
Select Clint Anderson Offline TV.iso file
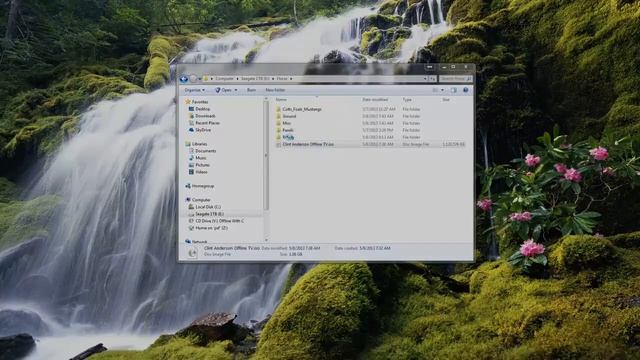[x=308, y=144]
